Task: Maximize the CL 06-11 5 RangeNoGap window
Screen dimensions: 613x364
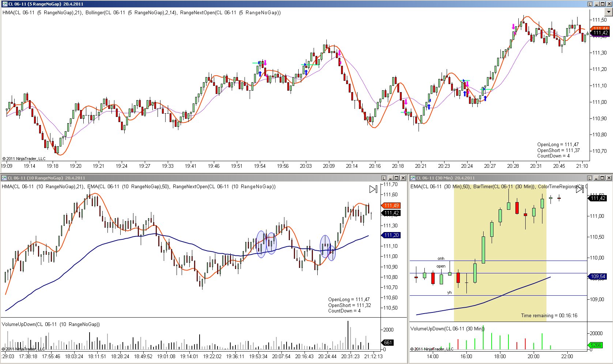Action: (x=603, y=4)
